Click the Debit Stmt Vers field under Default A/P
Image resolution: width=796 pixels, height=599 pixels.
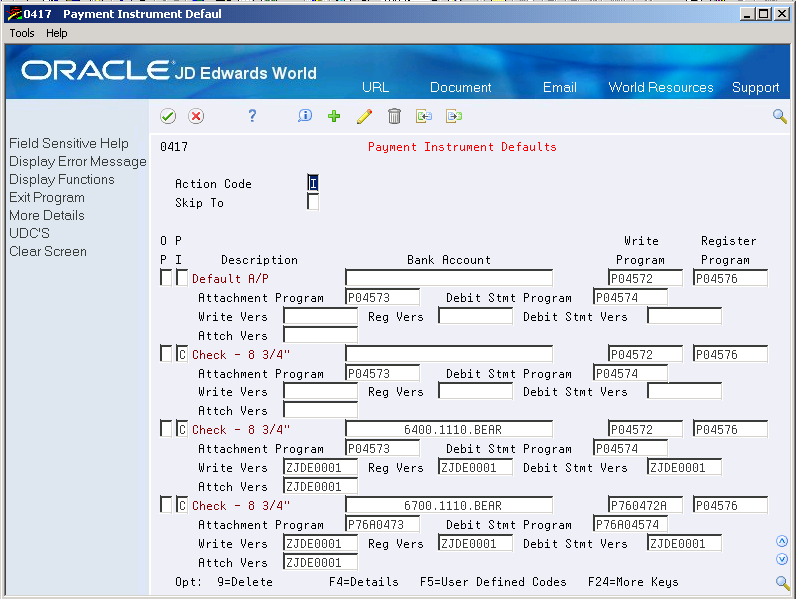pyautogui.click(x=684, y=316)
